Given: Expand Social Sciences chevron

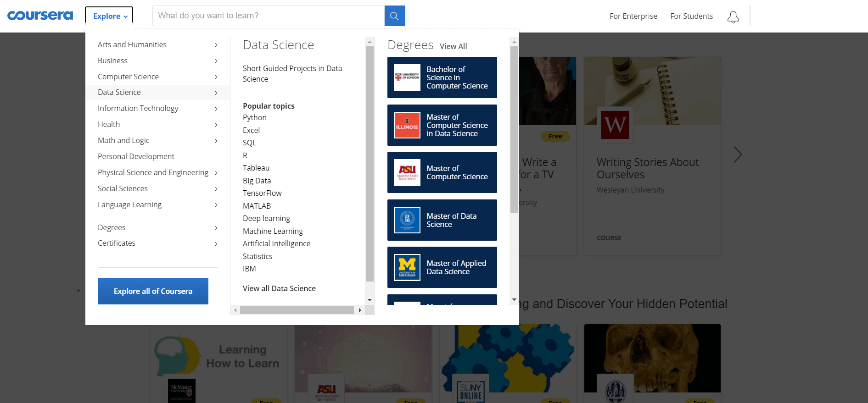Looking at the screenshot, I should (216, 189).
